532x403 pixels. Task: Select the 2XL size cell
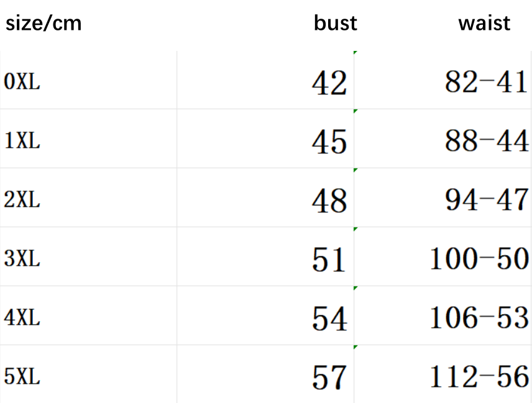22,200
